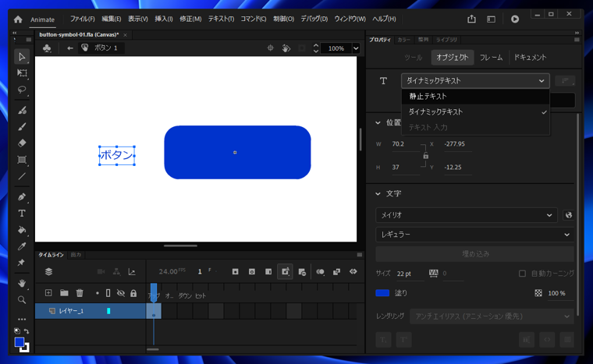The height and width of the screenshot is (364, 593).
Task: Open the share/export icon
Action: [x=471, y=19]
